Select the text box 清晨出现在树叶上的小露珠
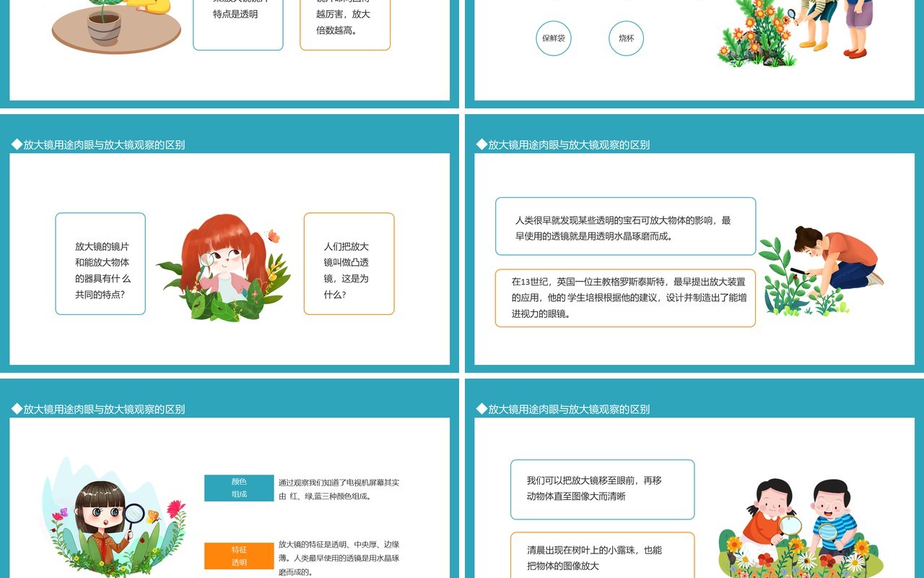The height and width of the screenshot is (578, 924). (x=603, y=555)
